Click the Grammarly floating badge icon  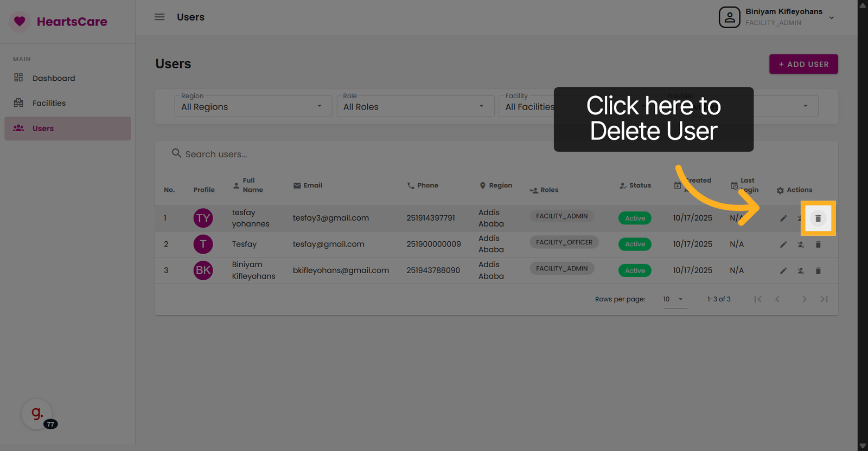click(37, 414)
